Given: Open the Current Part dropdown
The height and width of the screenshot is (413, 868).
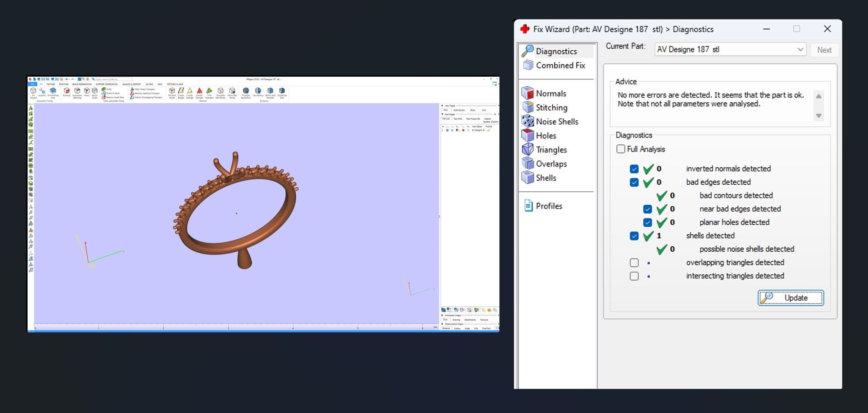Looking at the screenshot, I should [800, 49].
